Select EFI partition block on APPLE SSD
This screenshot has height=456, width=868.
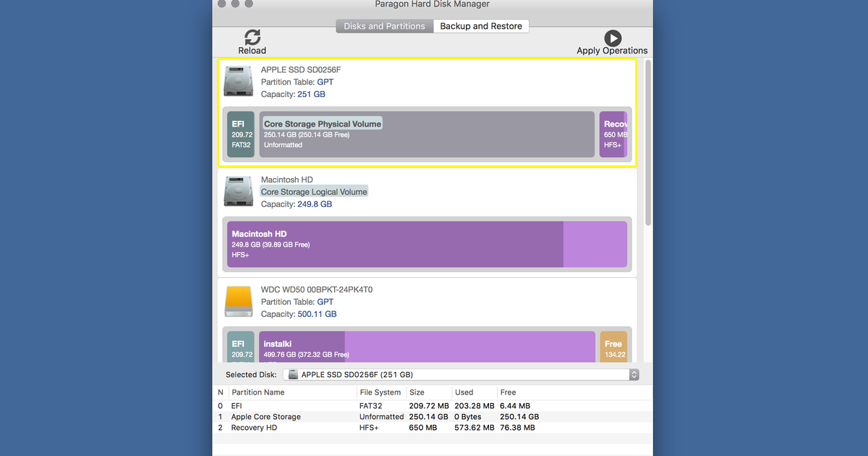tap(241, 135)
